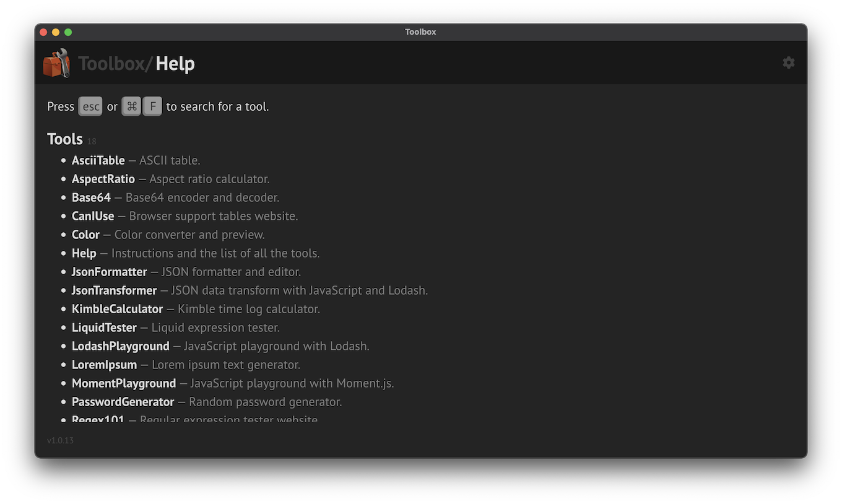The image size is (842, 504).
Task: Select the Color converter tool
Action: pos(85,235)
